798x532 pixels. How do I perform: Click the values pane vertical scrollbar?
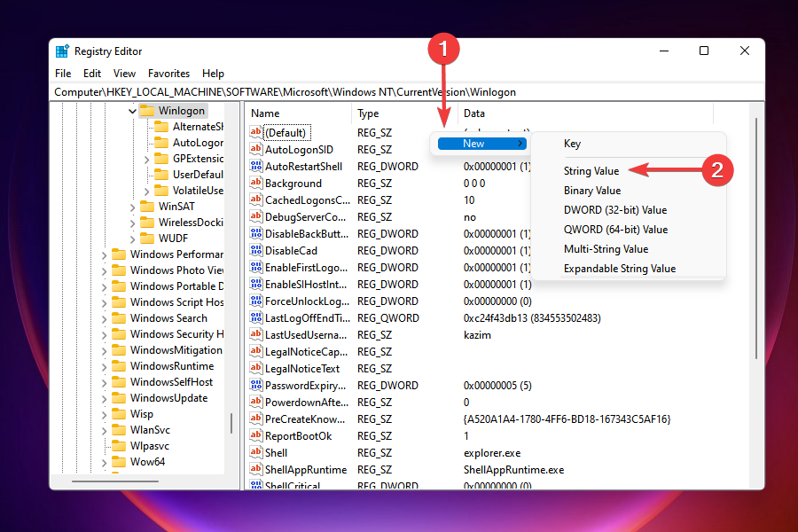click(756, 239)
